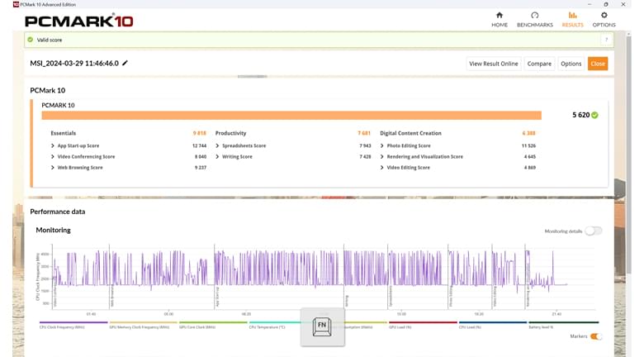Expand Rendering and Visualization Score details

[x=382, y=157]
